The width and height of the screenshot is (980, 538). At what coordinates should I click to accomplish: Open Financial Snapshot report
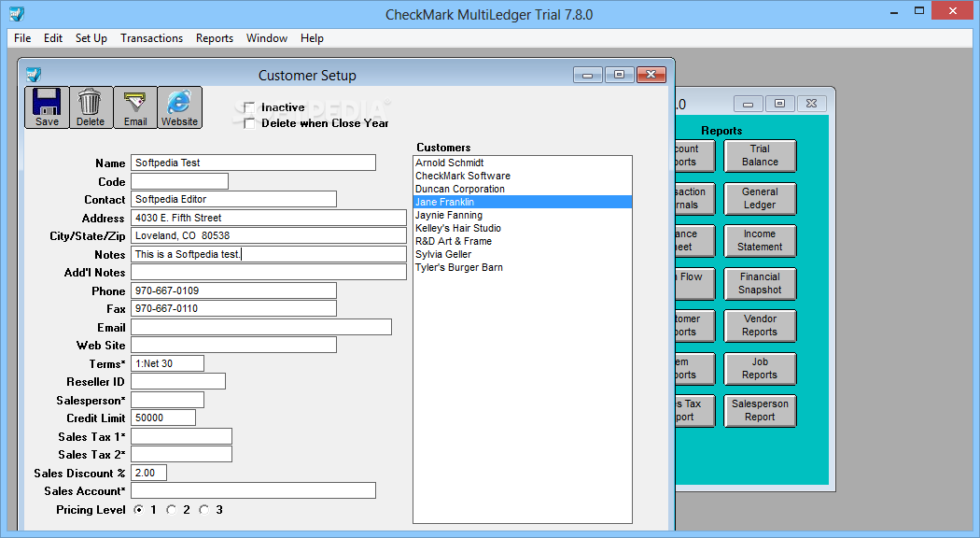760,283
